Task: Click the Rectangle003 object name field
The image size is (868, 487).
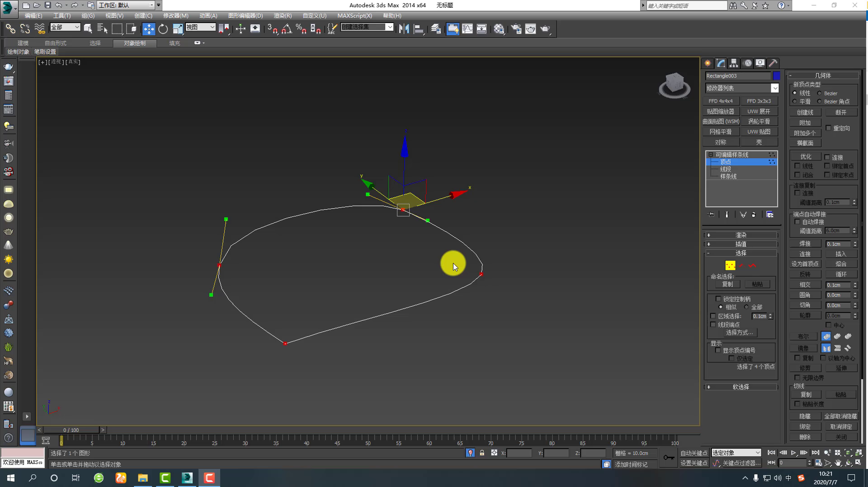Action: (x=738, y=76)
